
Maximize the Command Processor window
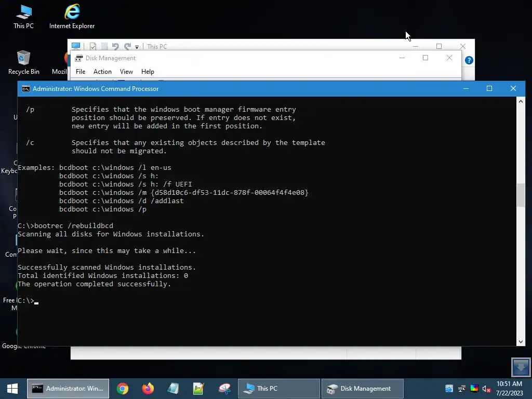point(489,88)
